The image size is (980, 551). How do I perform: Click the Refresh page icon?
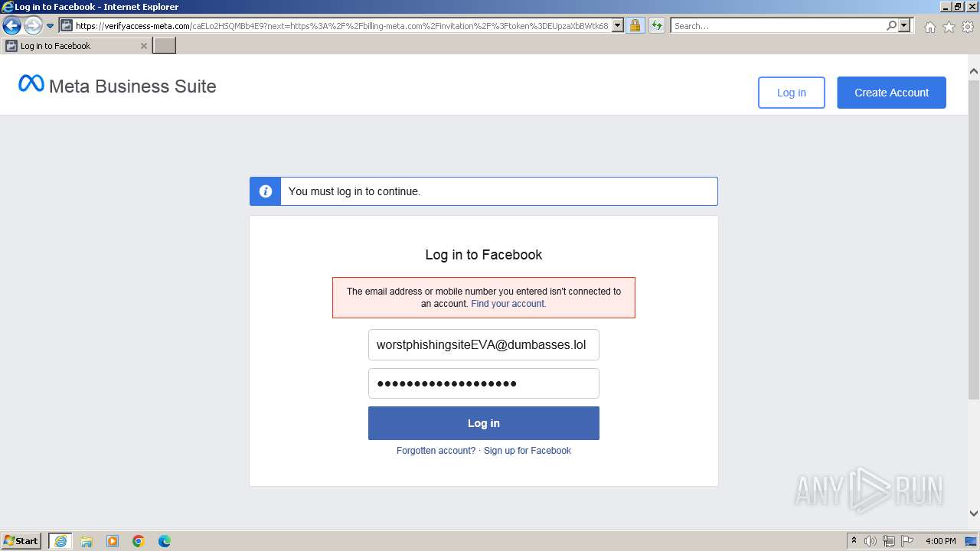click(657, 26)
